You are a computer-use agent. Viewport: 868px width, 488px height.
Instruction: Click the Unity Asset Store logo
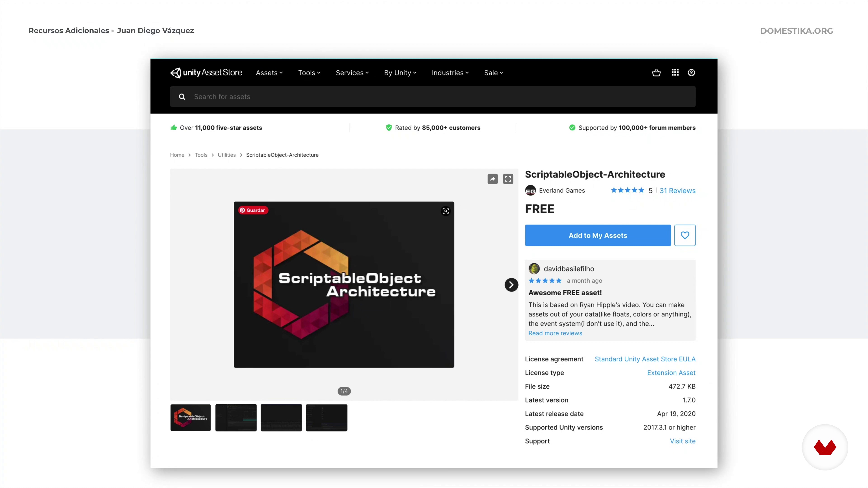pyautogui.click(x=206, y=73)
